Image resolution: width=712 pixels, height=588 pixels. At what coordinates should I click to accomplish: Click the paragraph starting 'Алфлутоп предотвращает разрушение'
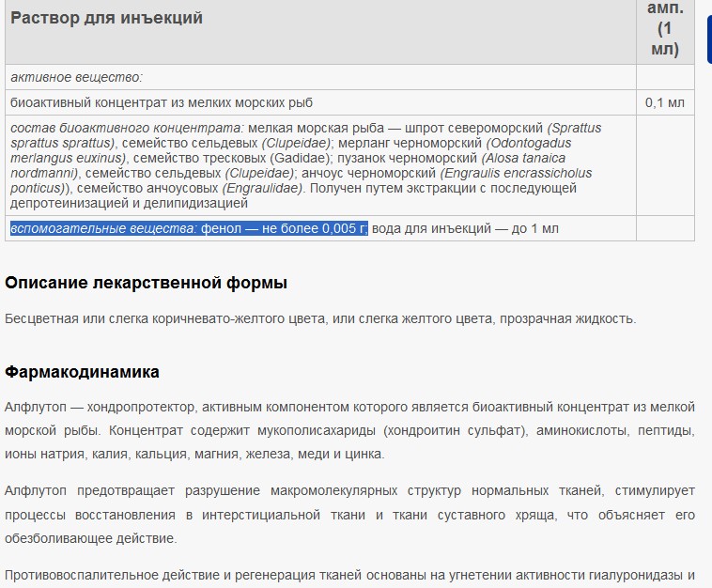tap(349, 515)
